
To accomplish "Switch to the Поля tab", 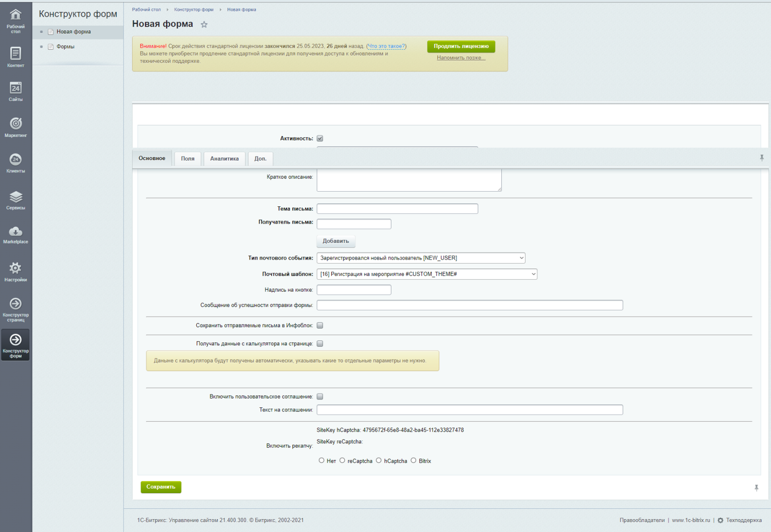I will coord(188,159).
